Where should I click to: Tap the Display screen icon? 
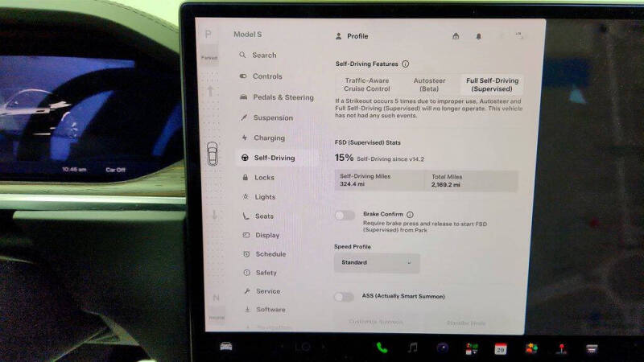tap(246, 235)
